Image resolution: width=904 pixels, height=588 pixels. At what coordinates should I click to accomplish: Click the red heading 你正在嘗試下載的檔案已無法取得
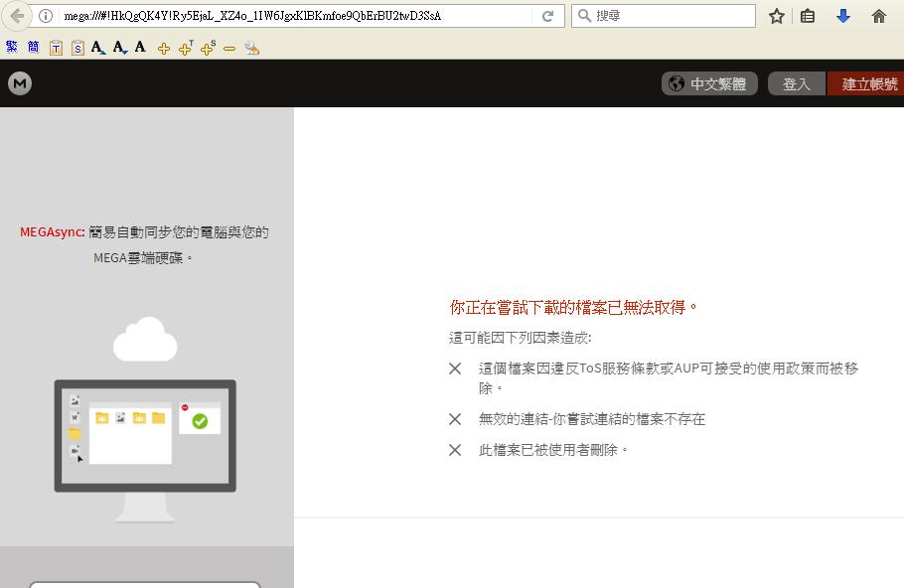tap(573, 307)
